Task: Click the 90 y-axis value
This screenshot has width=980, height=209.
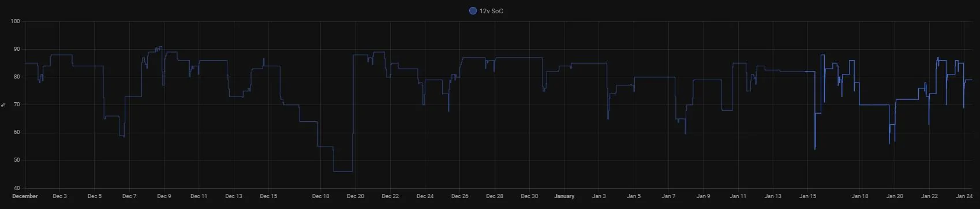Action: point(17,49)
